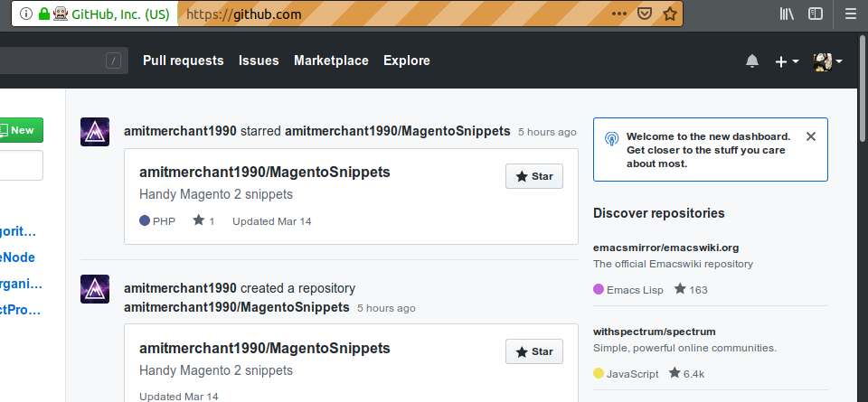
Task: Click 'GitHub, Inc. (US)' certificate identity label
Action: (120, 14)
